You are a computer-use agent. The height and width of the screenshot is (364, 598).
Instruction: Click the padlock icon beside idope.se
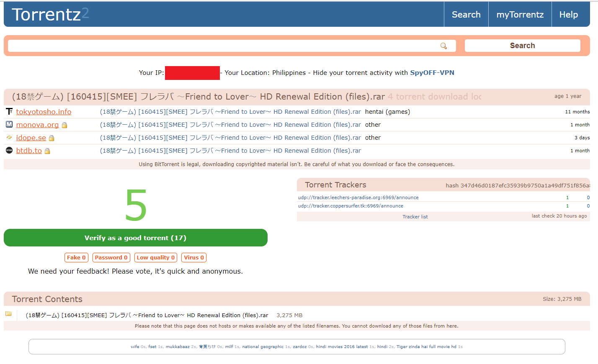[x=52, y=138]
